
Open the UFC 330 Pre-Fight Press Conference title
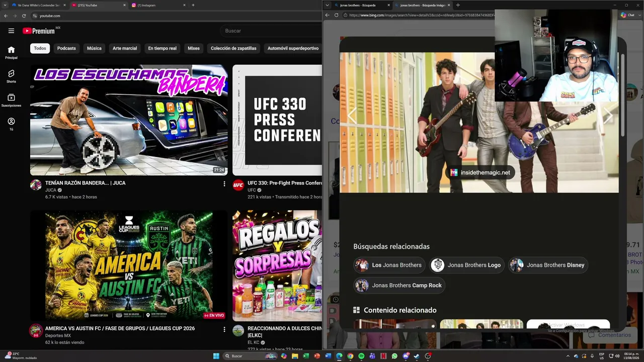click(x=285, y=183)
